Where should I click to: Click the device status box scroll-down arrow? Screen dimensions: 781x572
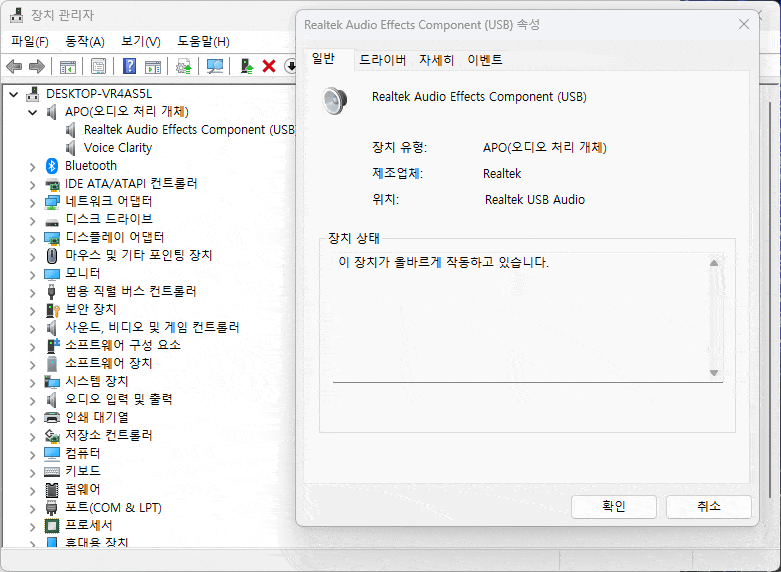point(714,373)
